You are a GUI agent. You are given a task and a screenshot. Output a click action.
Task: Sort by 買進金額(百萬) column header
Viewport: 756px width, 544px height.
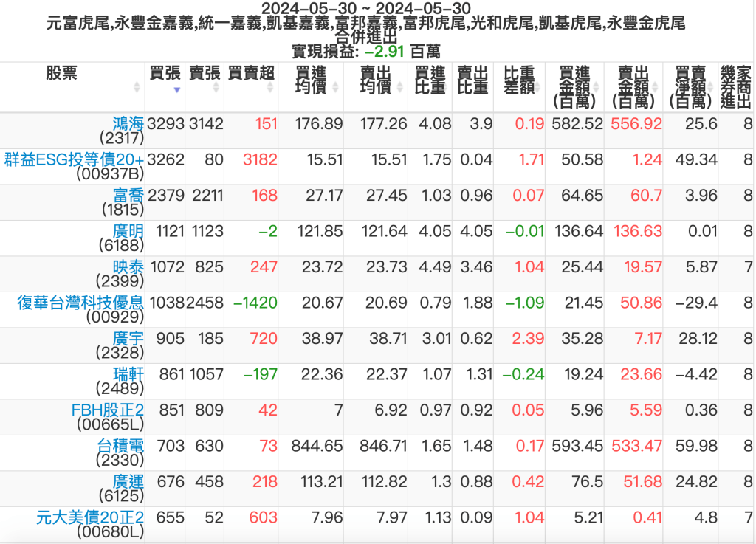pos(574,86)
